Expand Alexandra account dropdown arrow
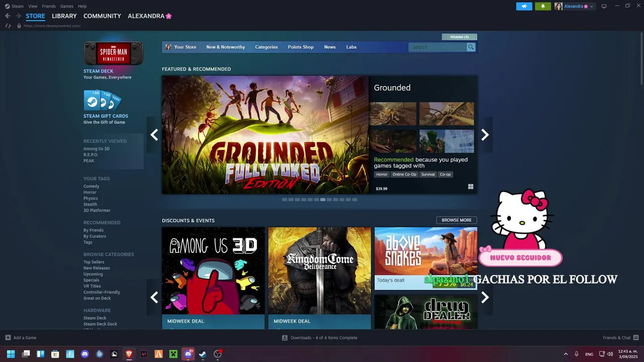Screen dimensions: 644x362 (592, 7)
